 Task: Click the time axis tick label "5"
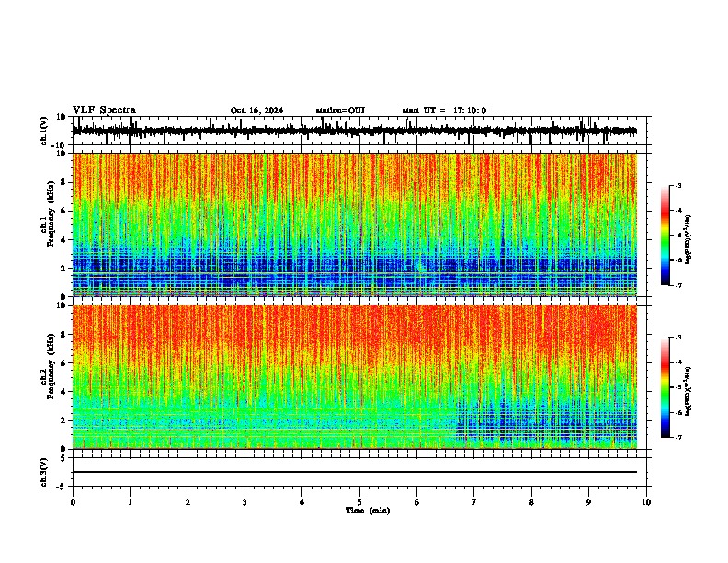click(359, 502)
